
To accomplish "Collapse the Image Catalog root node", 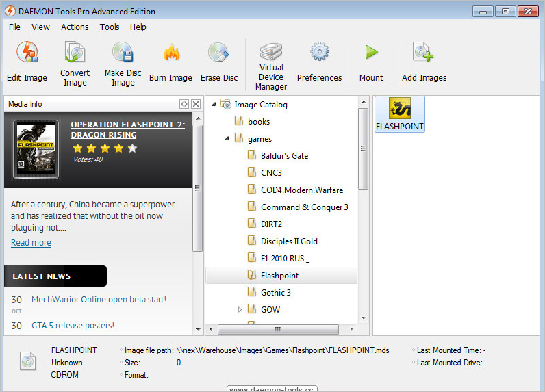I will 214,104.
